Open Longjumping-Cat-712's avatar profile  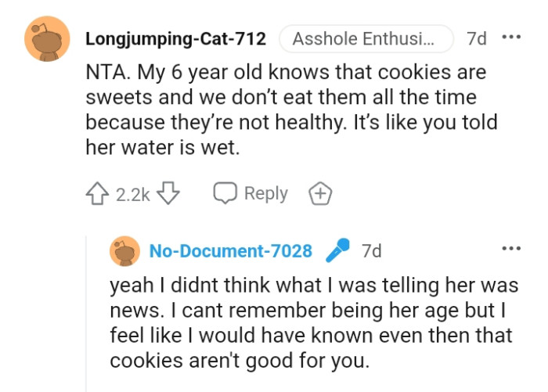[47, 39]
